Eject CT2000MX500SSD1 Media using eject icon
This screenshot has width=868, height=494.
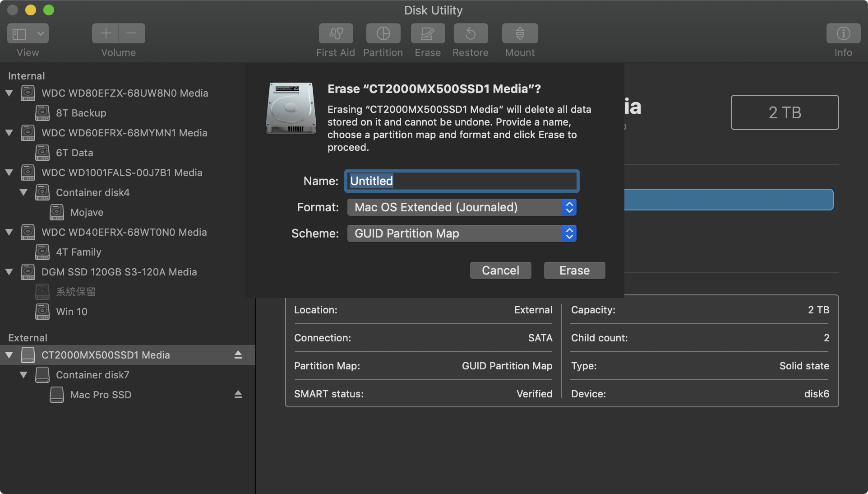(238, 355)
